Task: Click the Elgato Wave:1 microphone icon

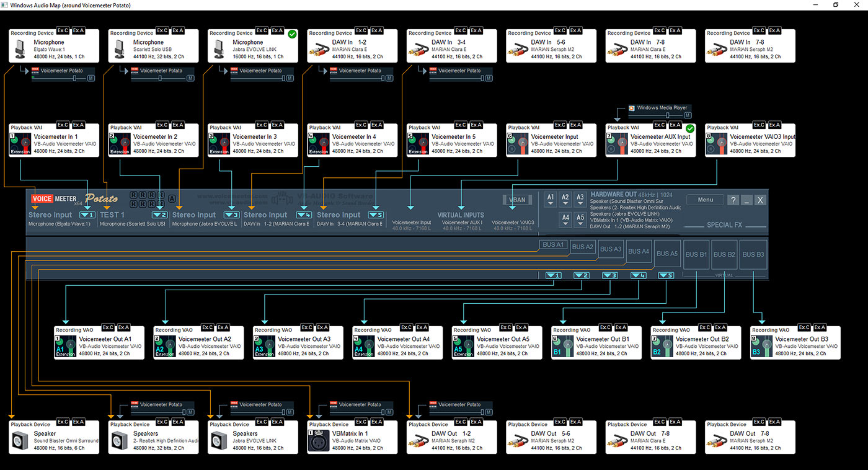Action: click(21, 49)
